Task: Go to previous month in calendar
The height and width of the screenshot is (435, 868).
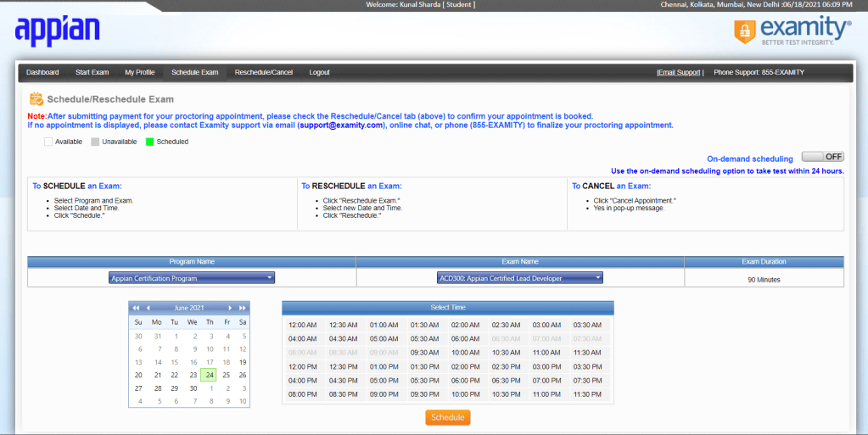Action: (148, 308)
